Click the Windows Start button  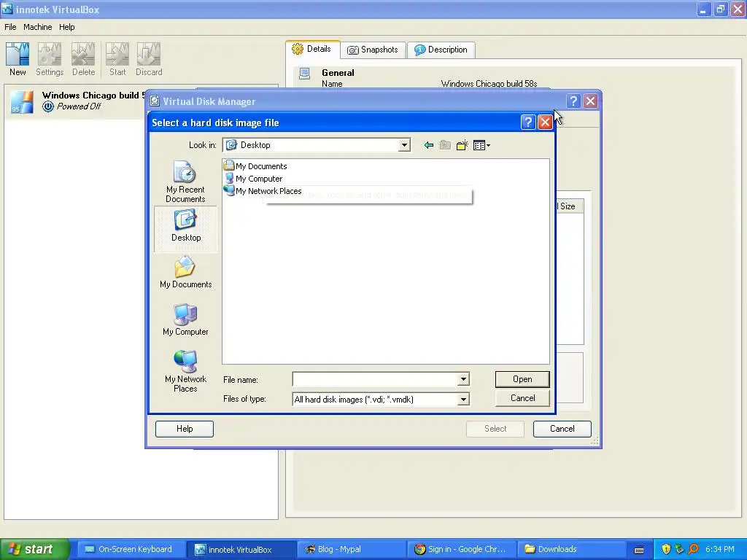click(x=34, y=549)
